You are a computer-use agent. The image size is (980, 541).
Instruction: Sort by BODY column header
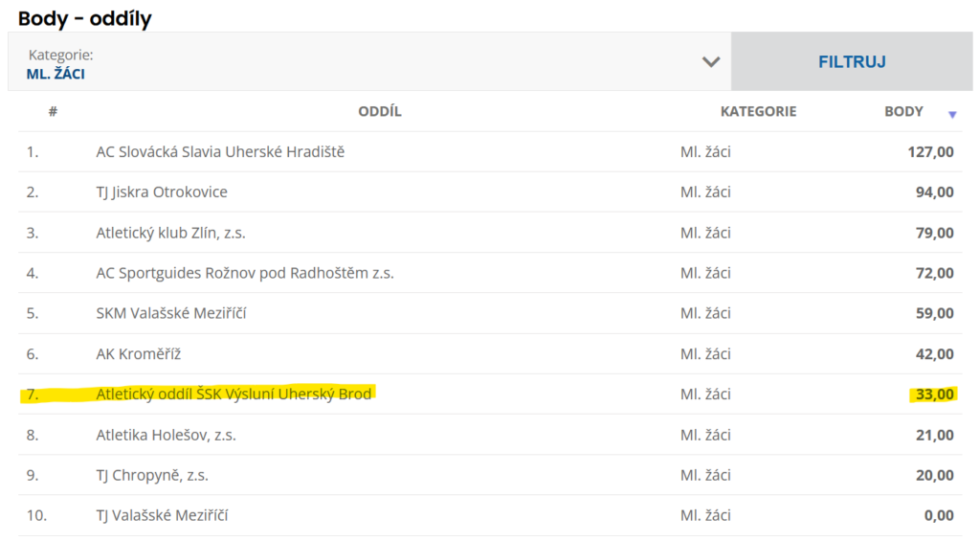(x=903, y=111)
